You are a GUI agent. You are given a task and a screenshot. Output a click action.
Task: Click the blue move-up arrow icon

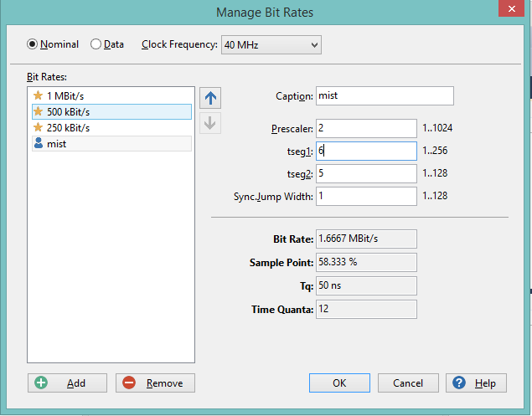(211, 97)
